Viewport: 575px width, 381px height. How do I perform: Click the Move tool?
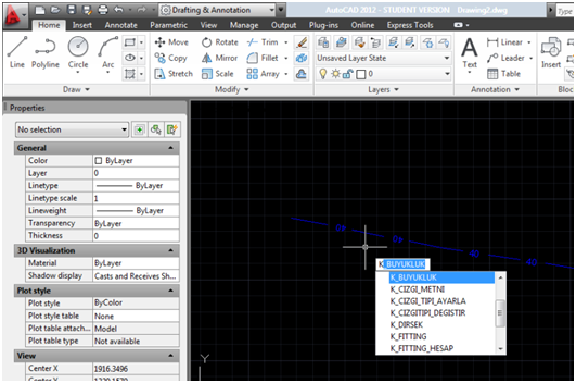[171, 42]
